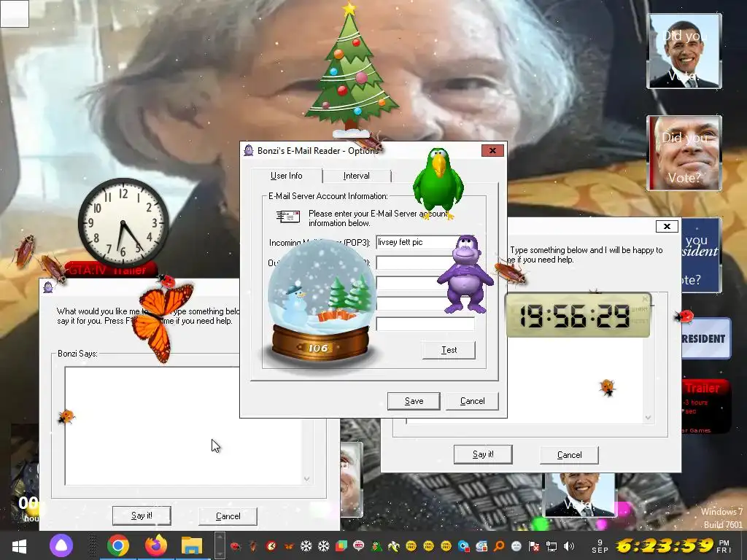The image size is (747, 560).
Task: Click the orange magnifier tray icon
Action: (x=499, y=545)
